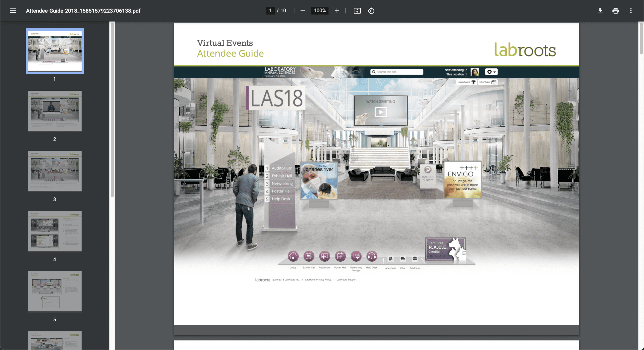Click the page number field
The image size is (644, 350).
270,11
